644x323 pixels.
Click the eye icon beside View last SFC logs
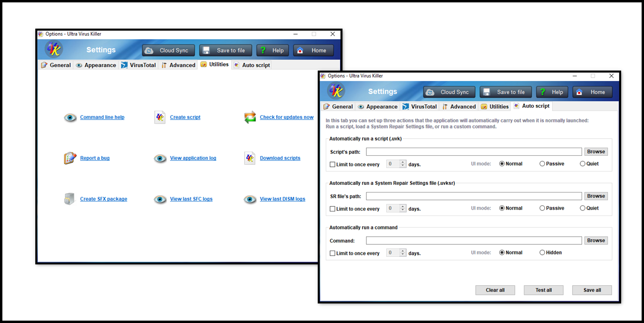click(160, 199)
